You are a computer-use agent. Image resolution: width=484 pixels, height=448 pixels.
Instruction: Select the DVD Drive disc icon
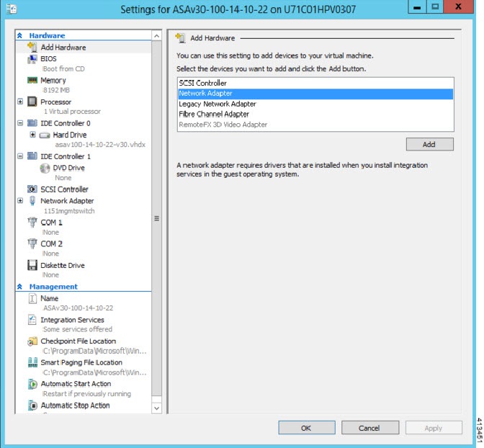[45, 168]
